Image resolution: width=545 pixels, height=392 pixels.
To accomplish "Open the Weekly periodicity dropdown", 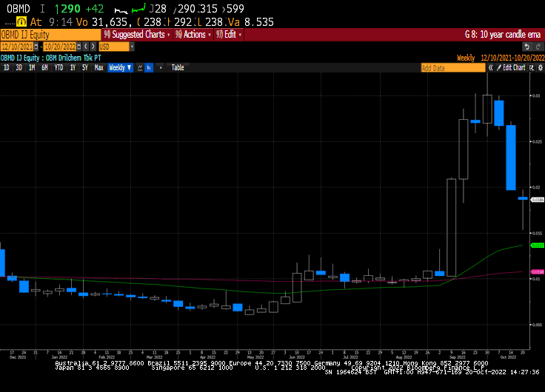I will coord(120,68).
